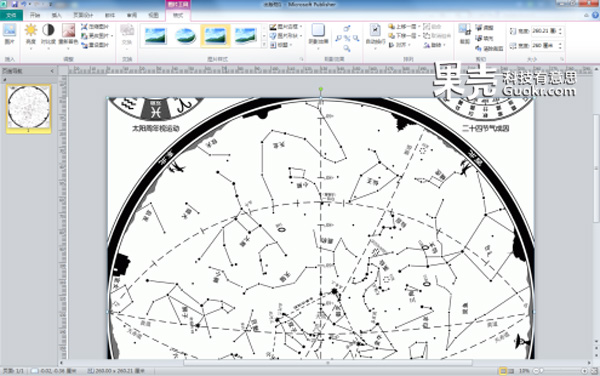This screenshot has height=376, width=600.
Task: Click the picture rotation handle (green dot)
Action: click(321, 89)
